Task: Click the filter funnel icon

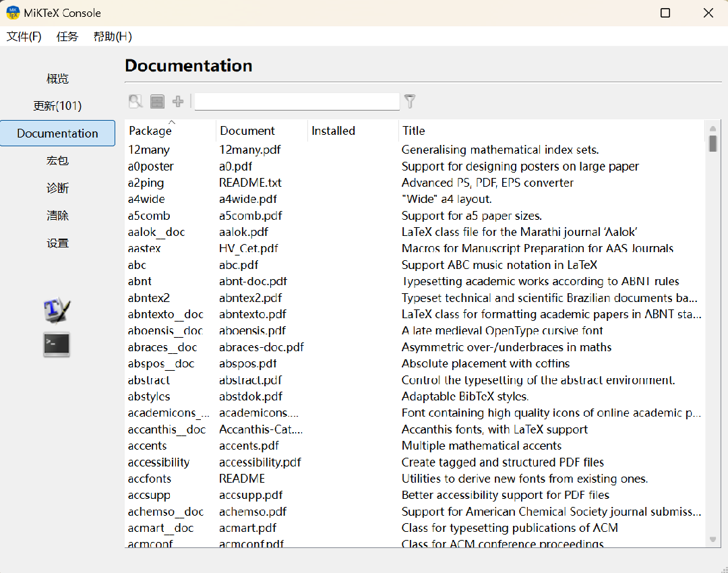Action: tap(409, 102)
